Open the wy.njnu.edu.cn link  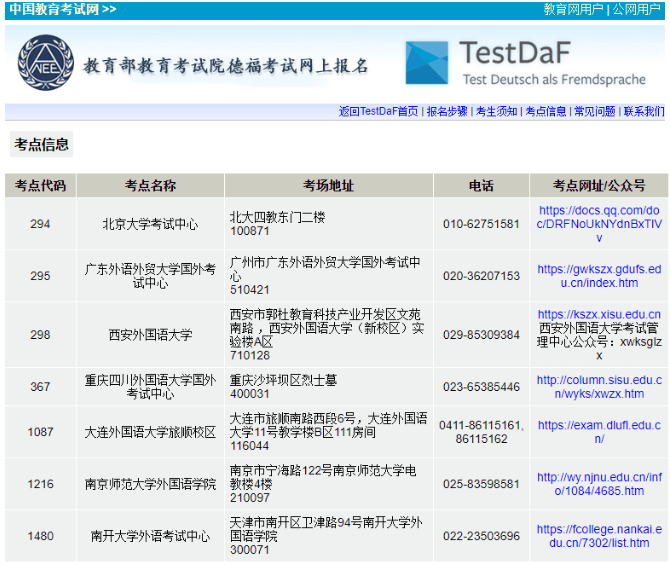(x=599, y=484)
